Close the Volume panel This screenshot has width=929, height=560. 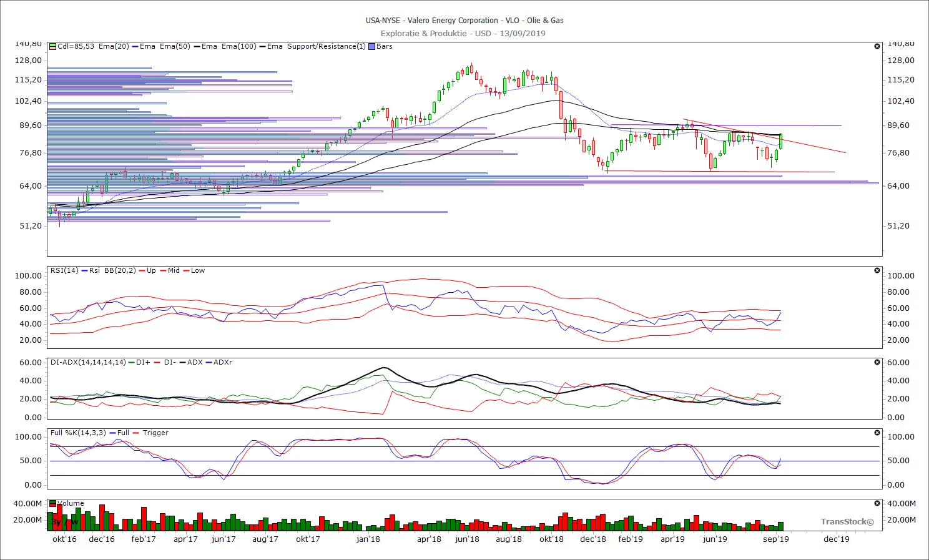point(877,503)
